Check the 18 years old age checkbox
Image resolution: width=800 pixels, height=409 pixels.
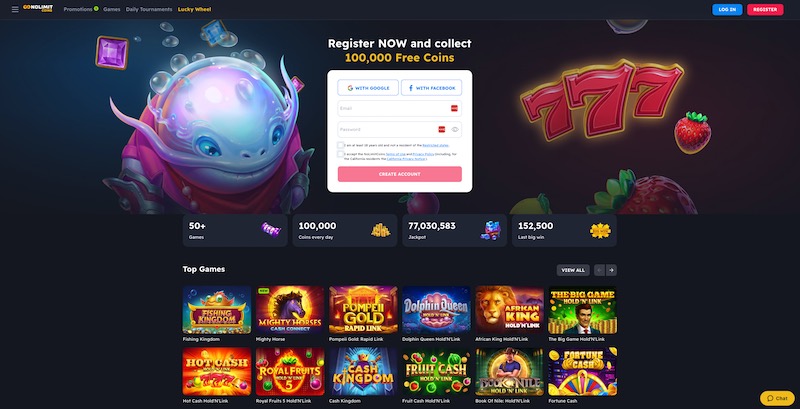(x=340, y=145)
